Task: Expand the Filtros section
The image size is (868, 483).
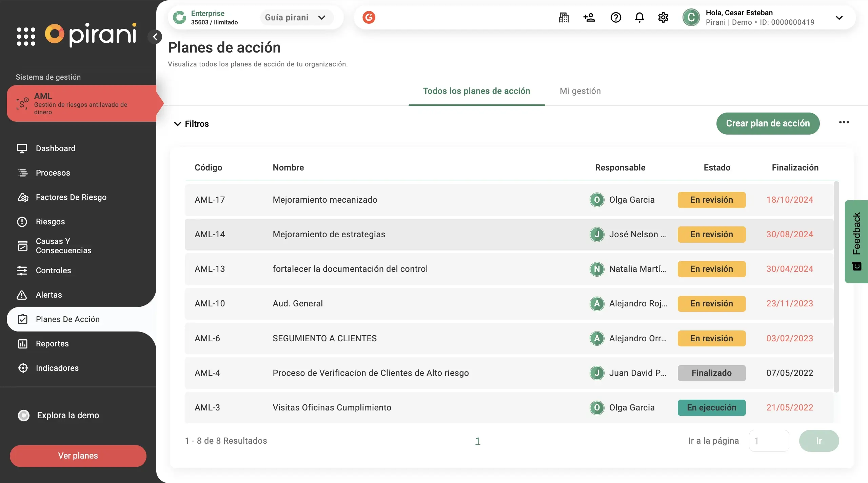Action: [x=191, y=124]
